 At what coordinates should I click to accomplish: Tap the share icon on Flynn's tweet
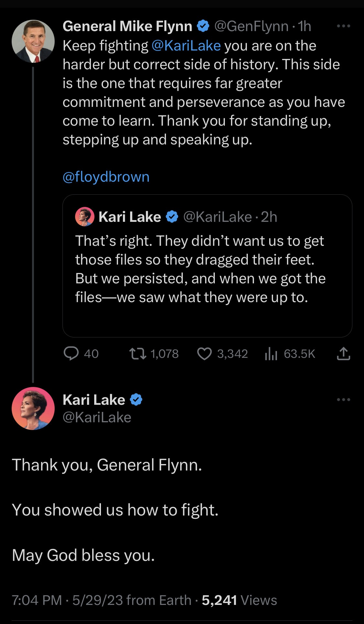pyautogui.click(x=343, y=354)
